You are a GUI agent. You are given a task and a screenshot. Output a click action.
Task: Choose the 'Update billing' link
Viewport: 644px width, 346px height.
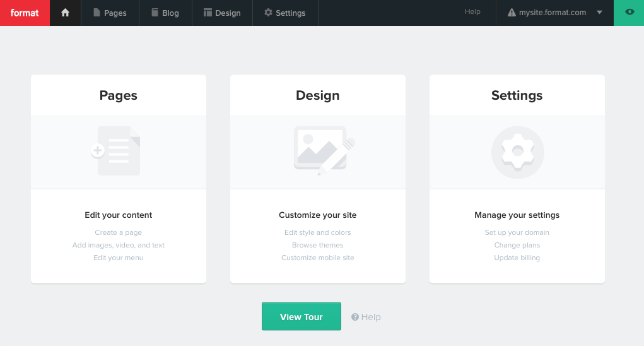pos(517,258)
